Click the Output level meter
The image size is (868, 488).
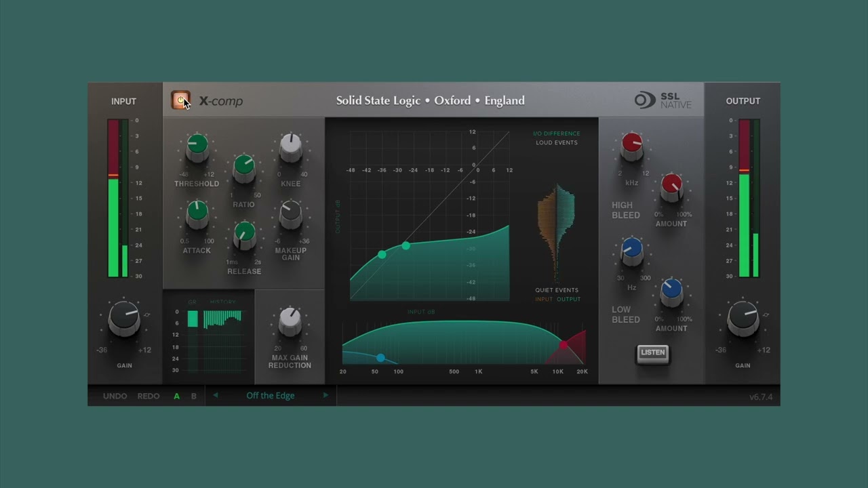pyautogui.click(x=749, y=198)
